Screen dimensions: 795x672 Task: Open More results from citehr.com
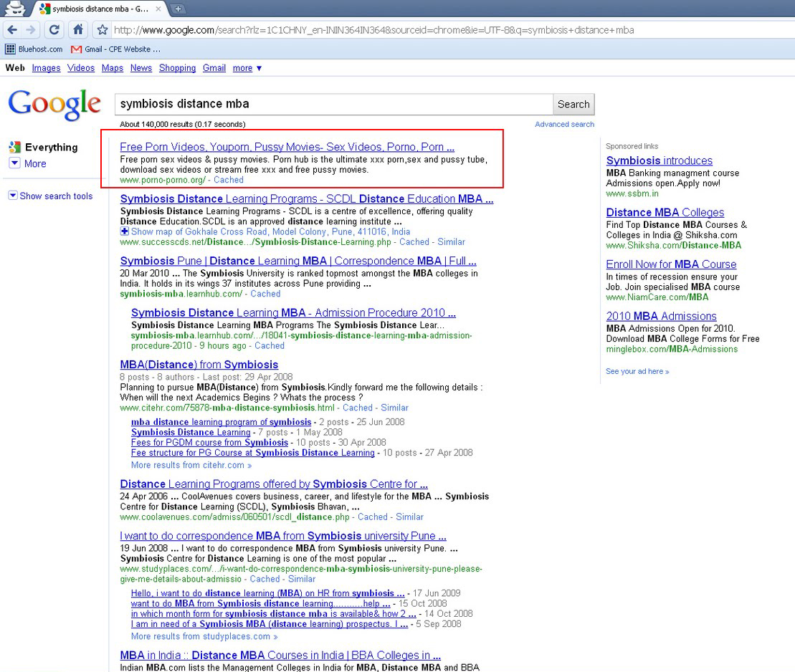click(191, 465)
